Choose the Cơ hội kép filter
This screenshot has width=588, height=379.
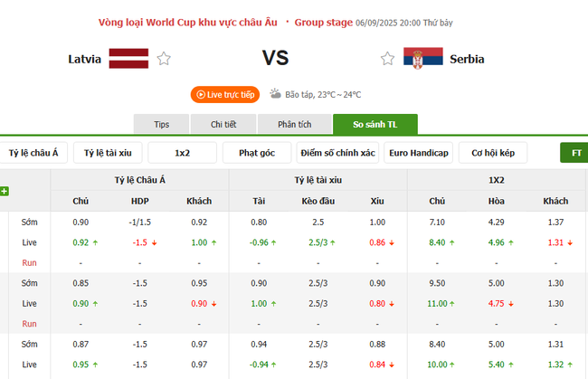coord(493,153)
